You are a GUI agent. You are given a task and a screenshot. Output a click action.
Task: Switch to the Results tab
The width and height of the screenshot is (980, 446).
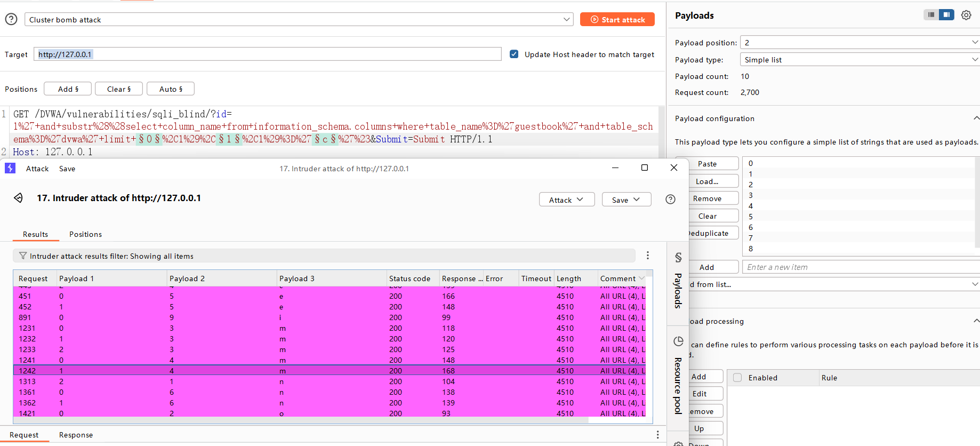(35, 234)
